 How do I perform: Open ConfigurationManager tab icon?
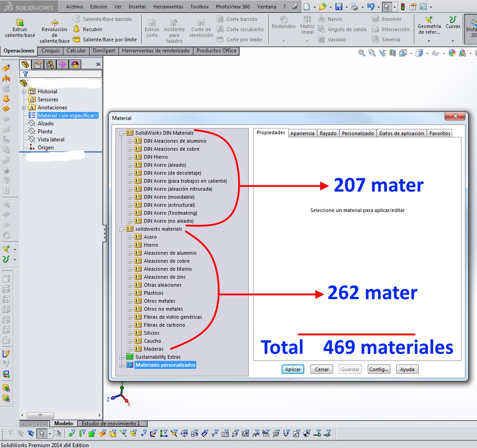pyautogui.click(x=50, y=64)
